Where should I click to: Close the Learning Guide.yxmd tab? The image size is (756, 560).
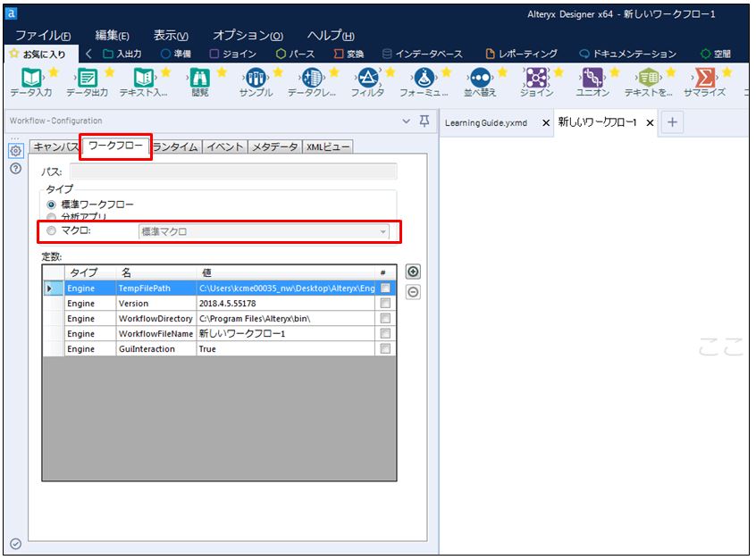coord(546,122)
